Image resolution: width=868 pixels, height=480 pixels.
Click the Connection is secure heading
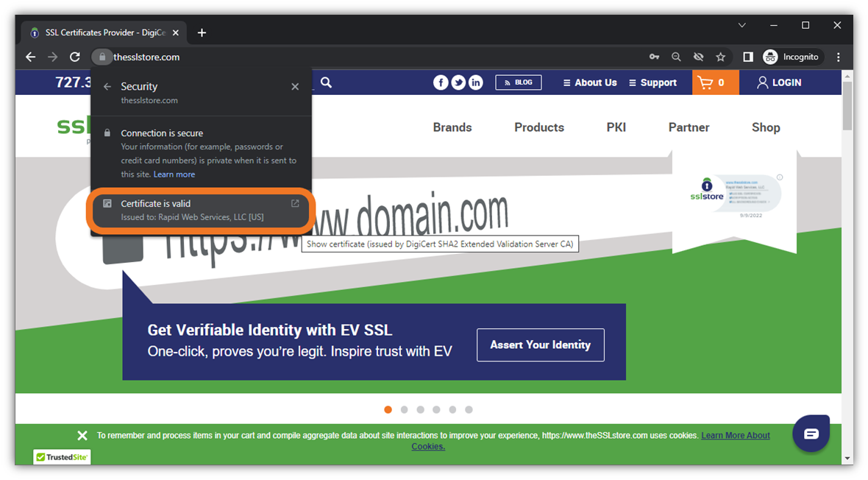162,133
